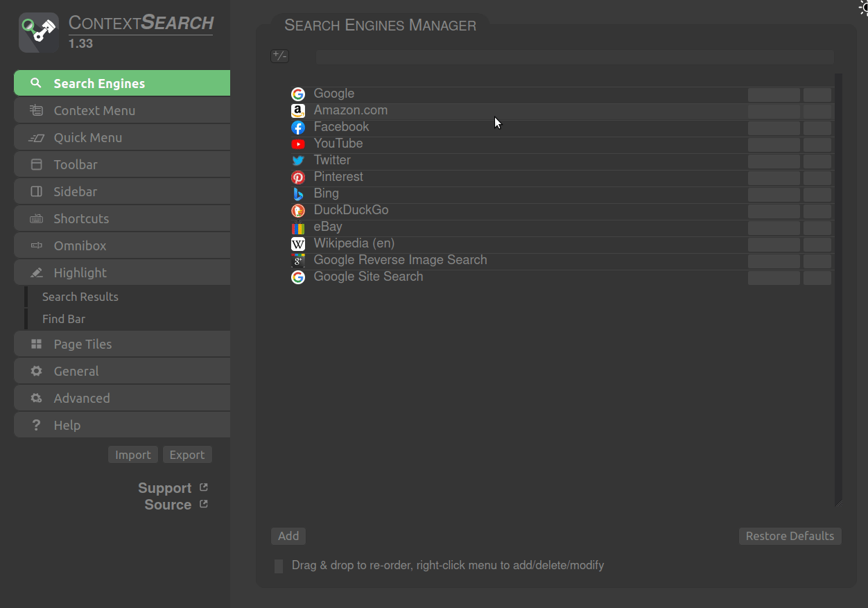This screenshot has height=608, width=868.
Task: Toggle the checkbox next to the drag-and-drop hint
Action: [x=278, y=566]
